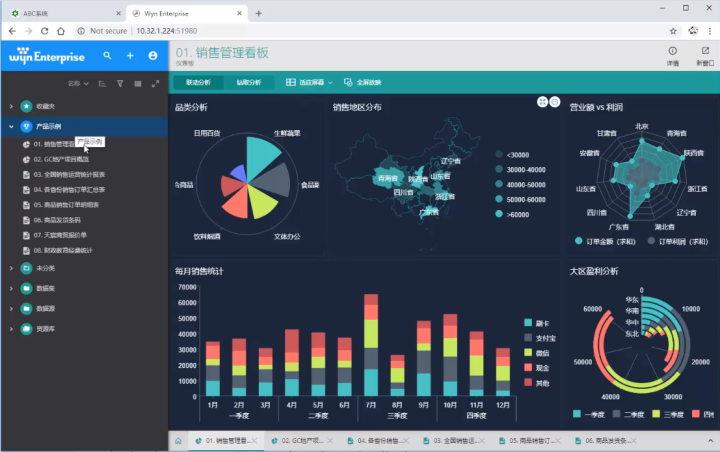Click the round teal-glyph icon on the map chart
Image resolution: width=720 pixels, height=452 pixels.
tap(542, 102)
